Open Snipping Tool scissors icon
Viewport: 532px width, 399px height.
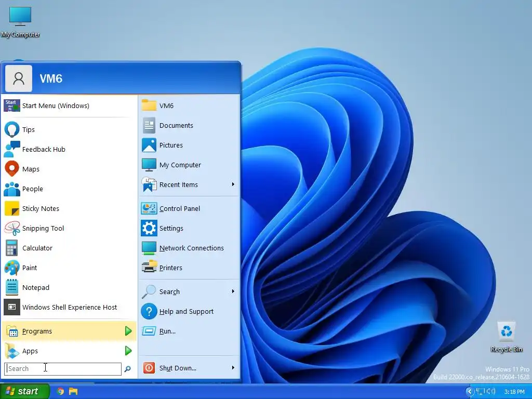tap(12, 228)
